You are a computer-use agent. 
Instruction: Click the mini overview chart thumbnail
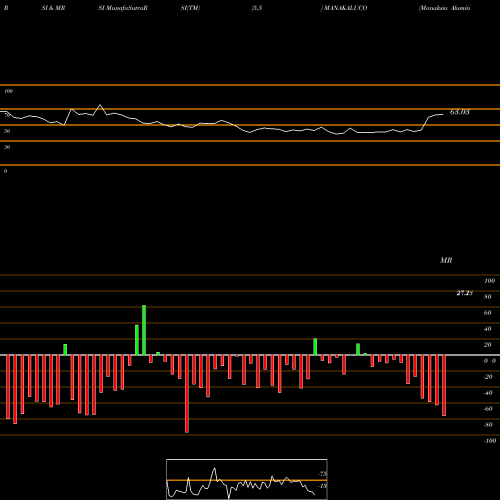click(247, 479)
